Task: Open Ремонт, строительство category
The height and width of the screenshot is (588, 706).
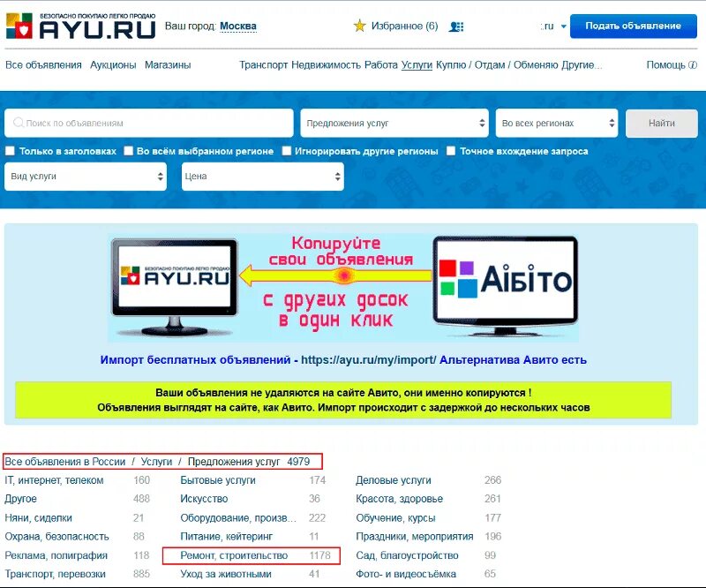Action: [x=234, y=555]
